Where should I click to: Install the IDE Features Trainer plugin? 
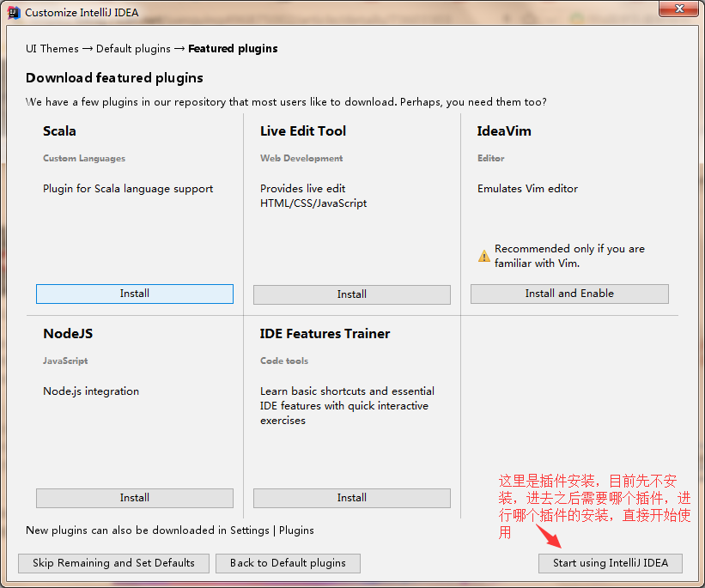coord(351,498)
